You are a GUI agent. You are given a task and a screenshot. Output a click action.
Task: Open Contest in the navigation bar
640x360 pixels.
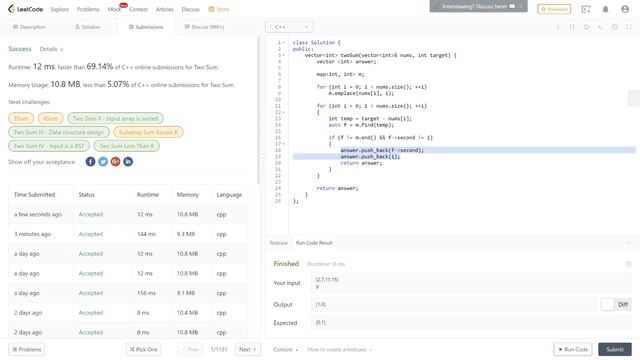pyautogui.click(x=138, y=9)
